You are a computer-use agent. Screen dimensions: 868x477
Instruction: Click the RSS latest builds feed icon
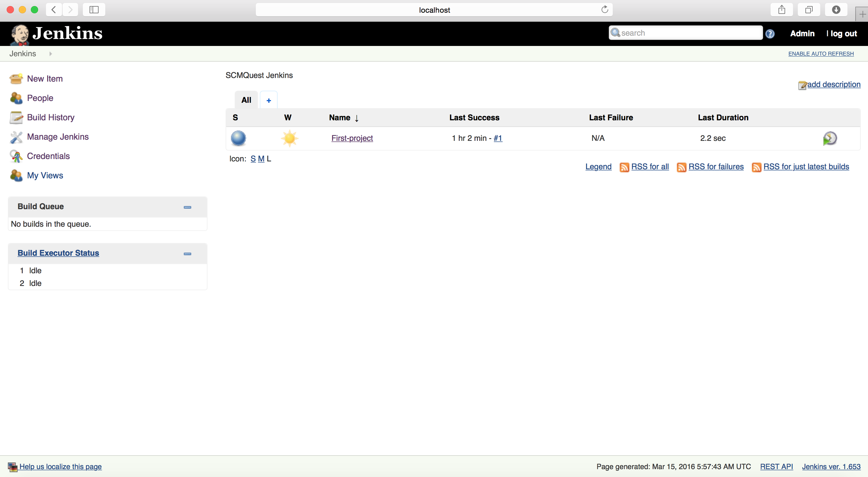tap(756, 167)
